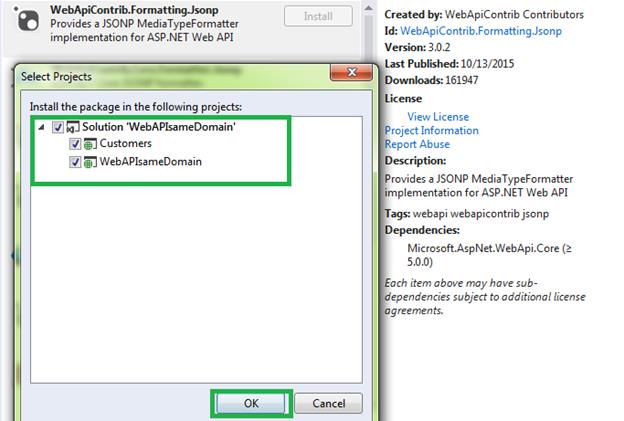Click the package title WebApiContrib.Formatting.Jsonp
Screen dimensions: 624x421
click(134, 10)
